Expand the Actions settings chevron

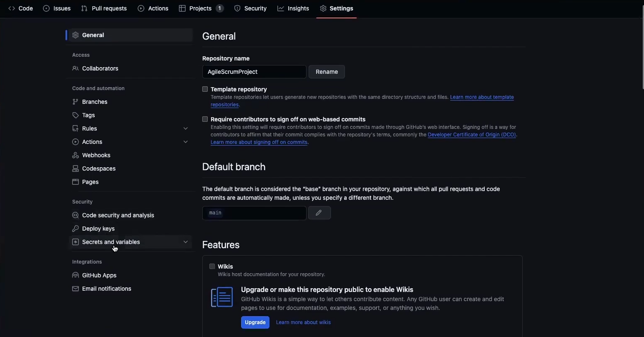tap(186, 142)
